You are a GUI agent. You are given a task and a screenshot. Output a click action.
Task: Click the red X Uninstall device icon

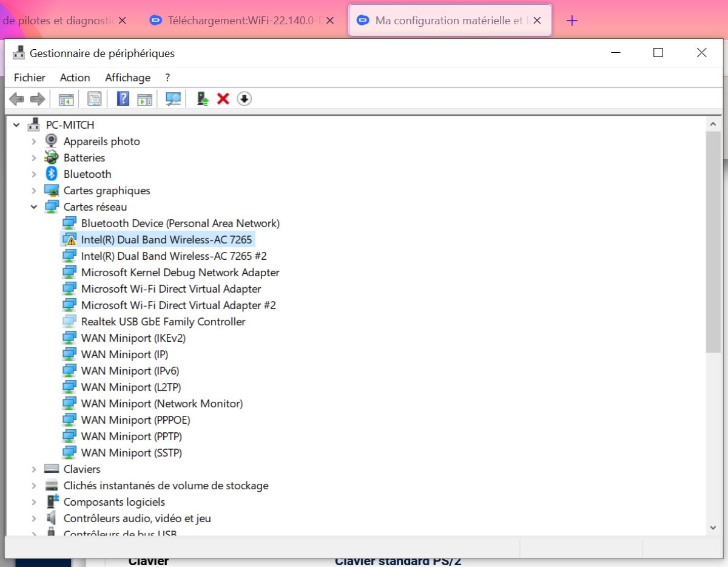coord(223,98)
